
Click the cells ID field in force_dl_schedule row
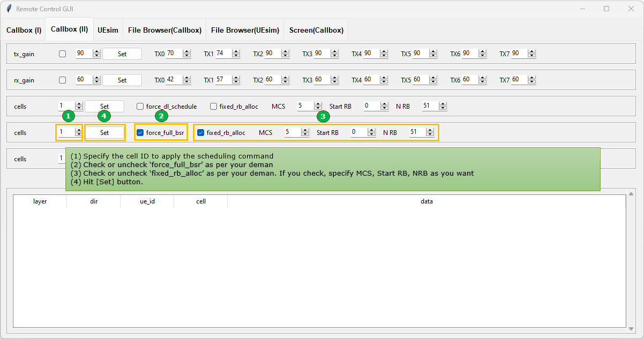tap(66, 106)
